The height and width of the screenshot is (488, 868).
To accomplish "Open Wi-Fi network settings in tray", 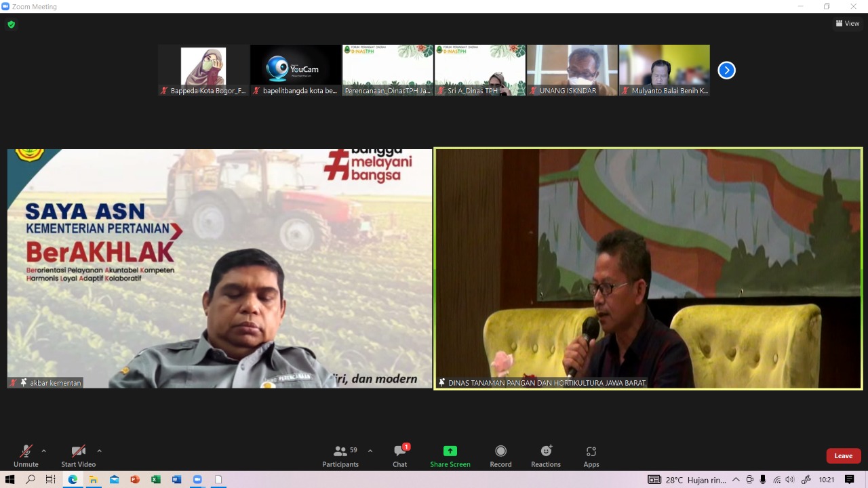I will point(777,480).
